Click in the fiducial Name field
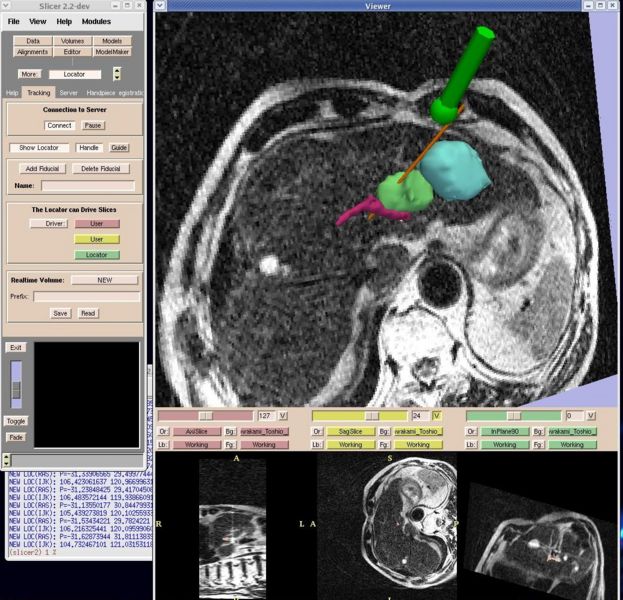The height and width of the screenshot is (600, 623). [87, 185]
